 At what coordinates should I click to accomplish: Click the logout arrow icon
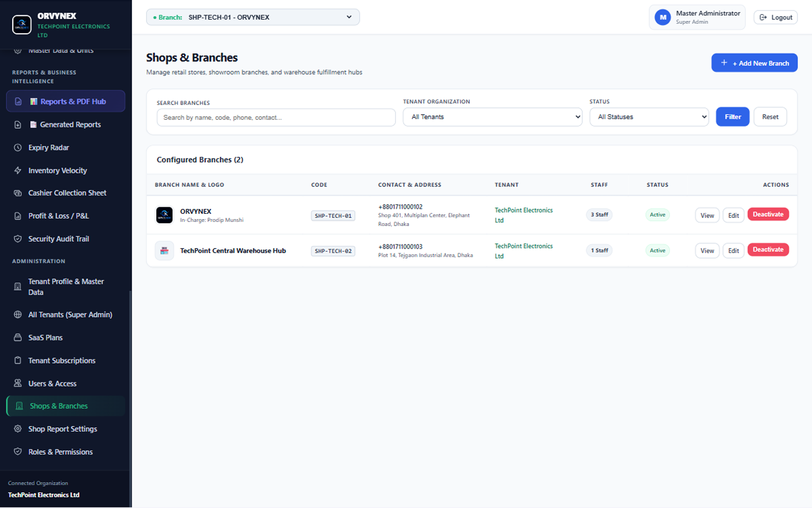click(x=763, y=17)
